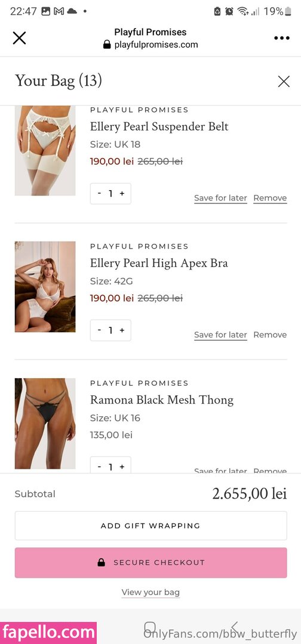Tap the padlock icon beside playfulpromises.com

pos(107,44)
